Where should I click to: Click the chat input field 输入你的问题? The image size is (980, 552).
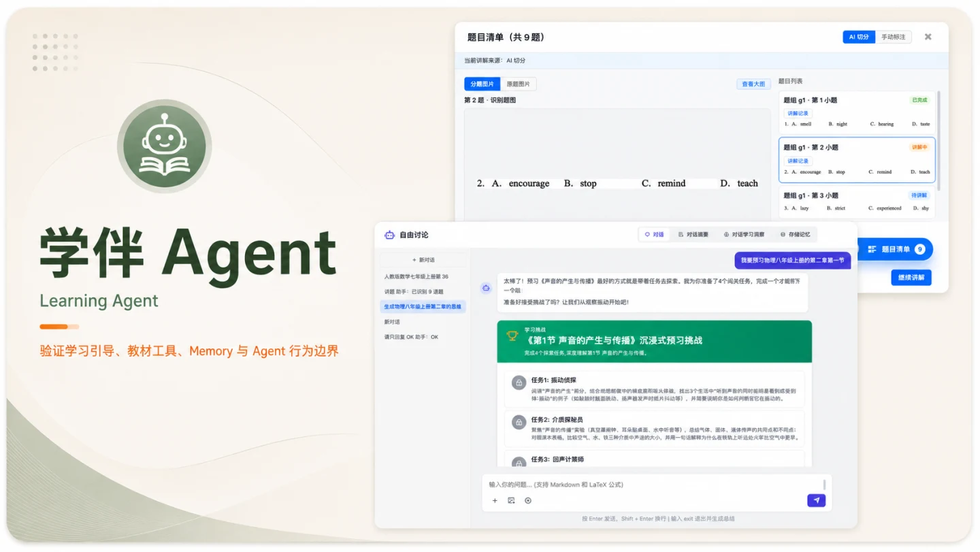click(655, 485)
